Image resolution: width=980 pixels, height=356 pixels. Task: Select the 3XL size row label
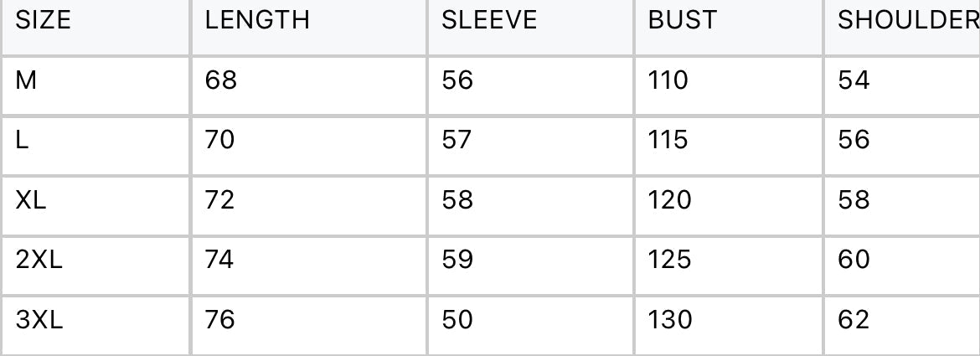coord(39,319)
